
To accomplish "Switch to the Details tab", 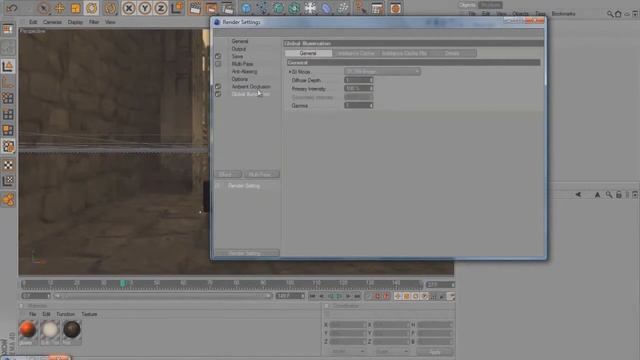I will coord(452,53).
